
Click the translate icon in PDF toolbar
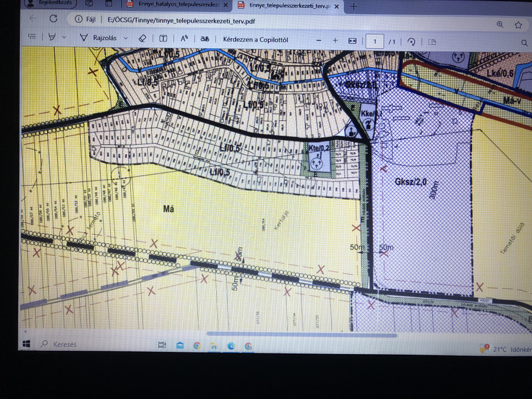205,39
